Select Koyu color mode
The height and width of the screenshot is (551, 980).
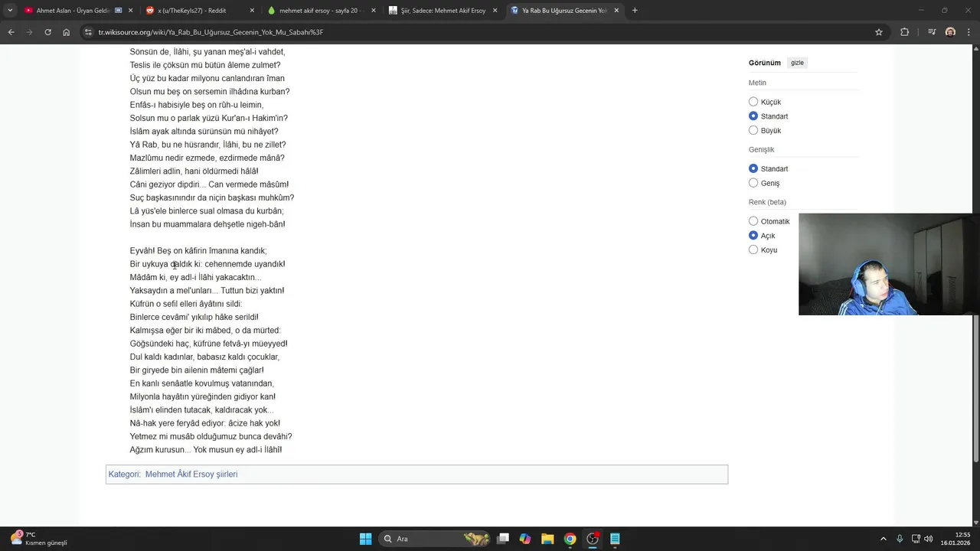(753, 249)
